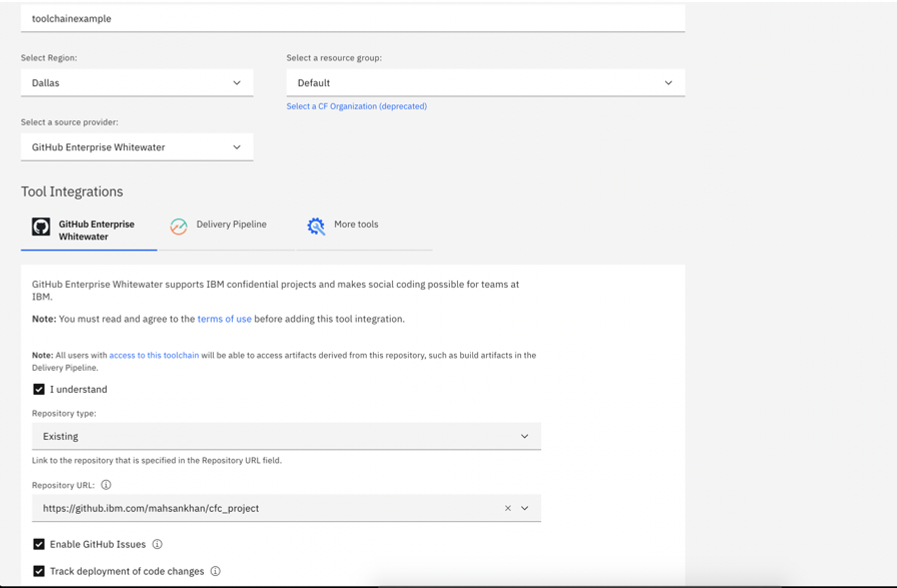Viewport: 897px width, 588px height.
Task: Click Select a CF Organization (deprecated) link
Action: tap(356, 106)
